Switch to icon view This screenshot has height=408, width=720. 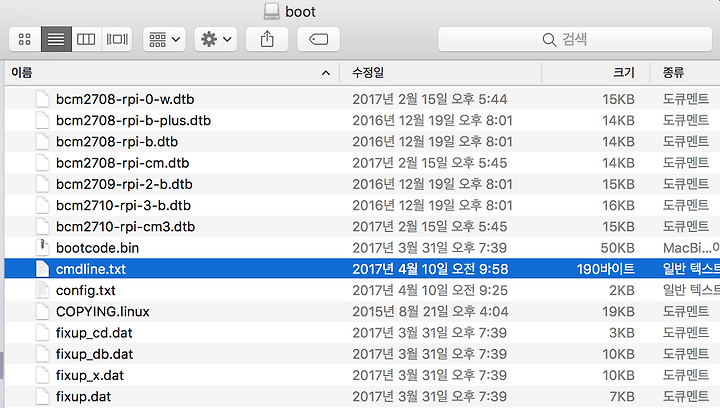pos(25,39)
